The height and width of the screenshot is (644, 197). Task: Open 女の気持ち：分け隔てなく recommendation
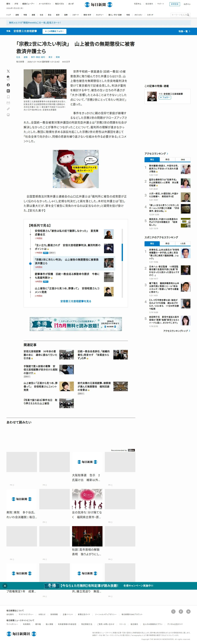click(x=87, y=504)
